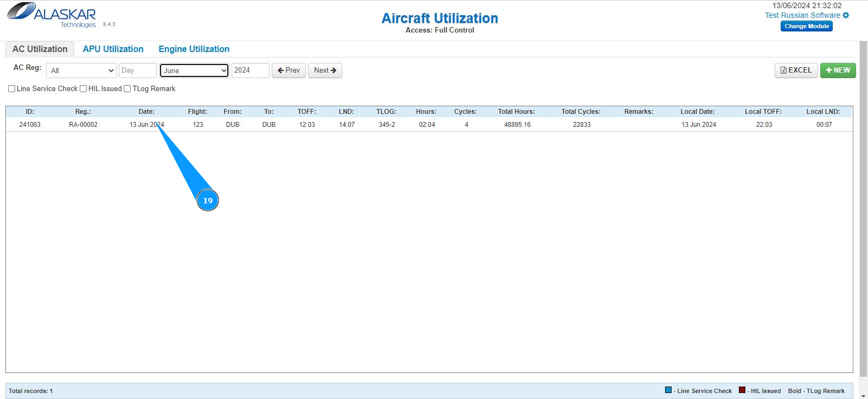Click the TLOG column header

[x=386, y=112]
